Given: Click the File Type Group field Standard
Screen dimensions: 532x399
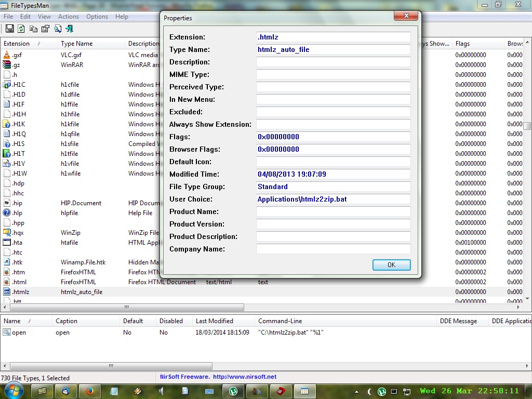Looking at the screenshot, I should pyautogui.click(x=333, y=187).
